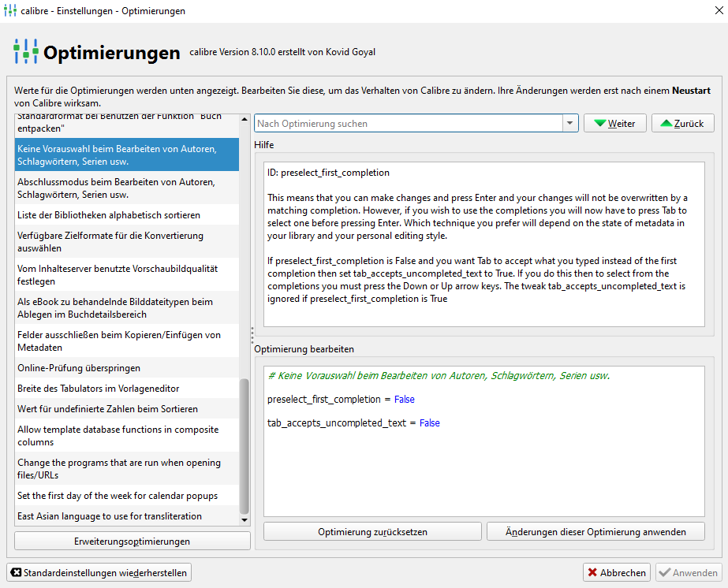The height and width of the screenshot is (588, 728).
Task: Click Optimierung zurücksetzen button
Action: coord(372,532)
